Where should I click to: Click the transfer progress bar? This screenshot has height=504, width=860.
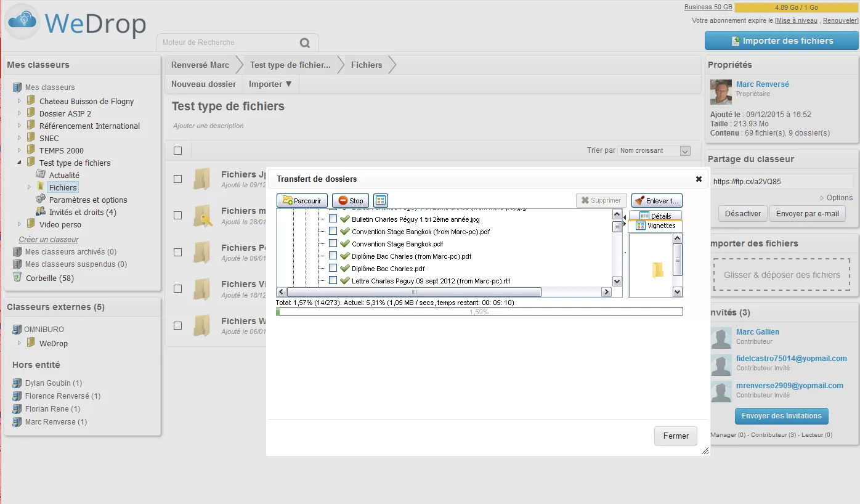[x=479, y=312]
